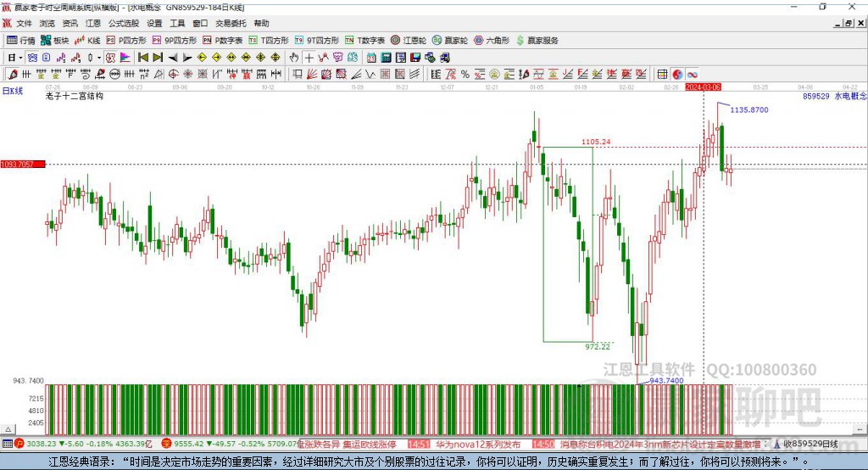This screenshot has height=470, width=868.
Task: Toggle the magenta staircase indicator icon
Action: point(61,58)
